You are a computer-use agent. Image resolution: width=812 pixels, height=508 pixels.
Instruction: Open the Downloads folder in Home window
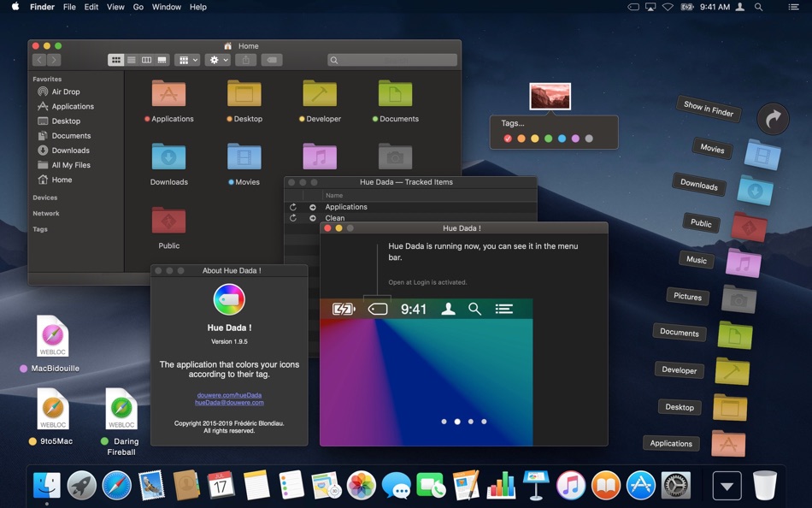click(168, 157)
